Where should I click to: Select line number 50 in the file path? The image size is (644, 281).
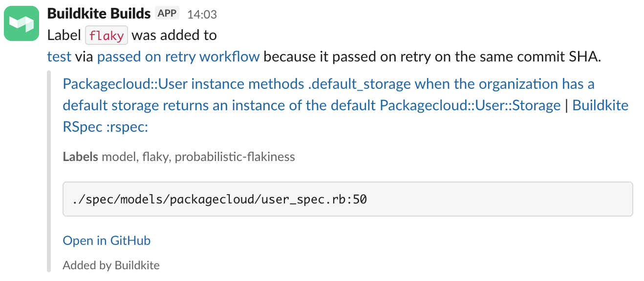coord(359,199)
